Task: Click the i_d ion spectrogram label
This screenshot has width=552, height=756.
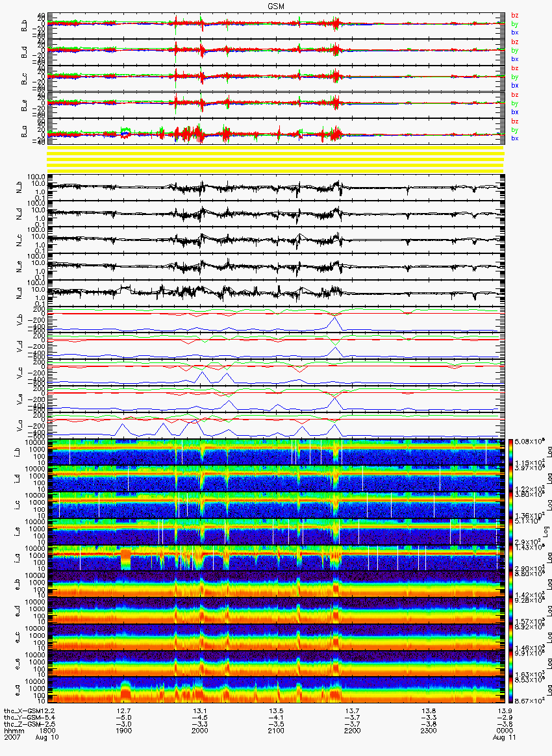Action: (18, 479)
